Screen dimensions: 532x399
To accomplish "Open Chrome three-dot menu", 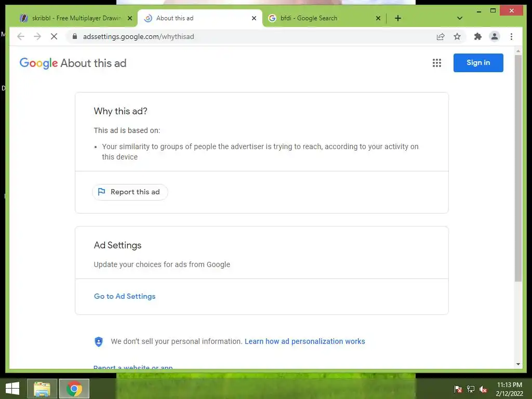I will pyautogui.click(x=511, y=36).
